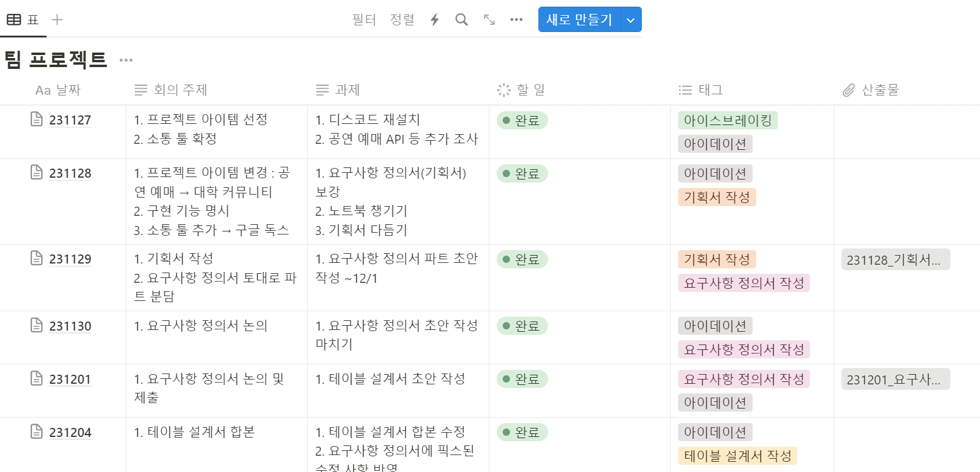
Task: Open page 231129
Action: coord(70,259)
